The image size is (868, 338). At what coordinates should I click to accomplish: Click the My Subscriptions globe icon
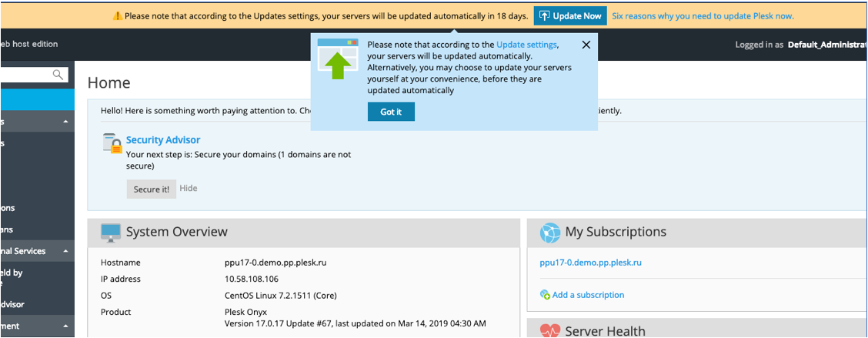tap(550, 233)
